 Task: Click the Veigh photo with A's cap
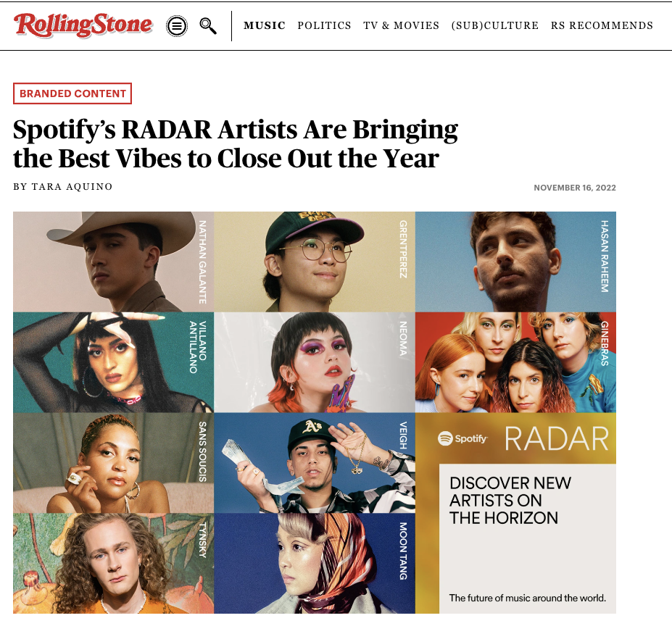pyautogui.click(x=315, y=463)
